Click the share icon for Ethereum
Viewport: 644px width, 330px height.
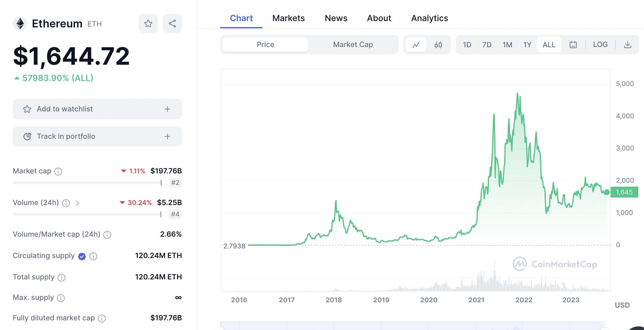coord(172,23)
